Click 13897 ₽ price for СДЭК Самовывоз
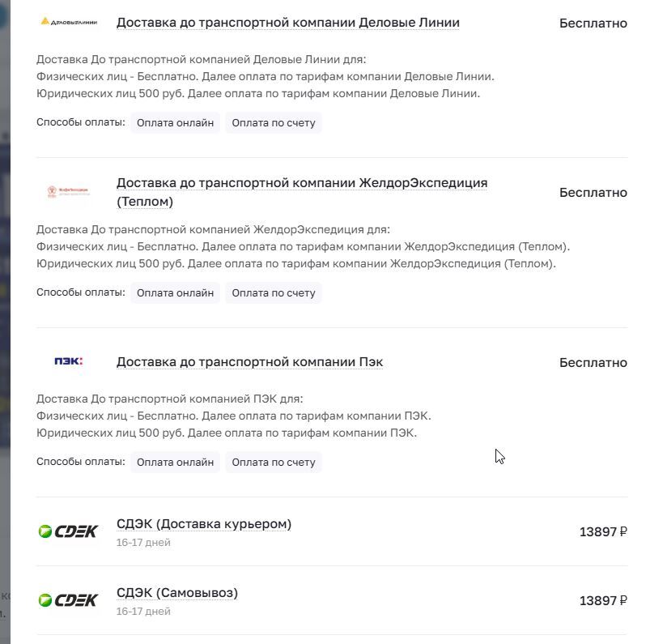Screen dimensions: 646x644 (603, 601)
